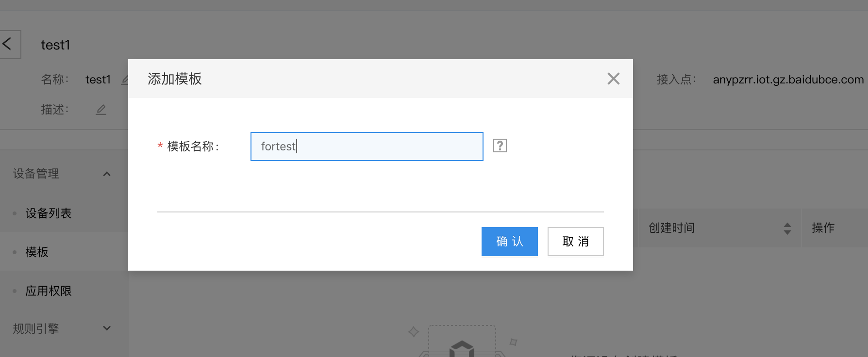Close the 添加模板 dialog with X
This screenshot has width=868, height=357.
[614, 79]
